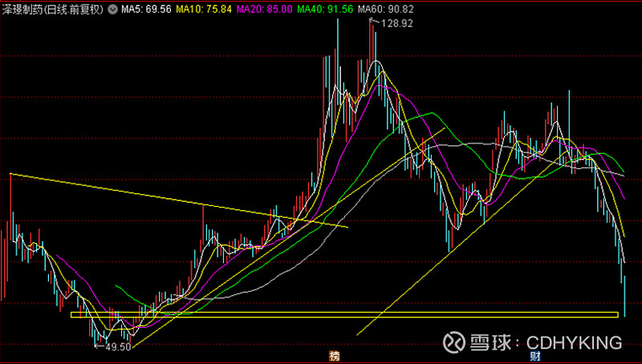Select the MA5: 69.56 indicator label
642x364 pixels.
146,10
